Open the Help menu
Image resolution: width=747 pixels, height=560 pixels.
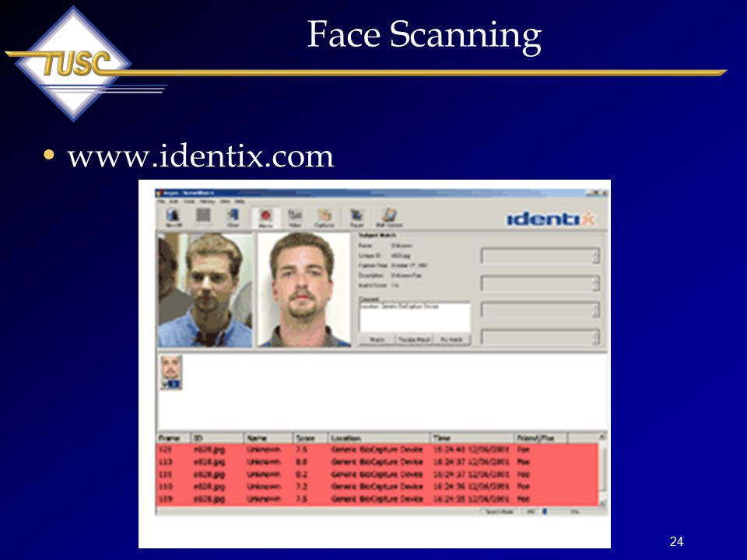point(239,201)
